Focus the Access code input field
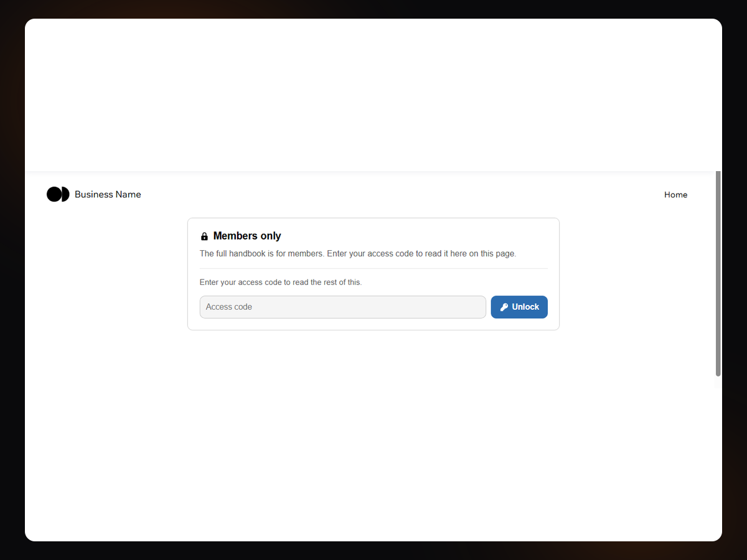 (x=342, y=307)
